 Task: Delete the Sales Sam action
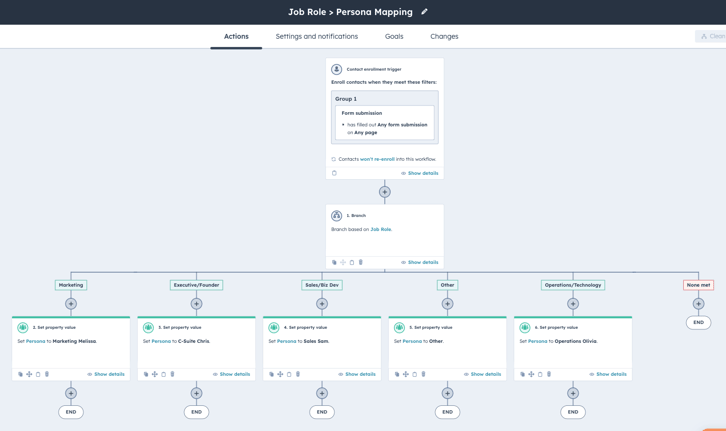tap(298, 374)
